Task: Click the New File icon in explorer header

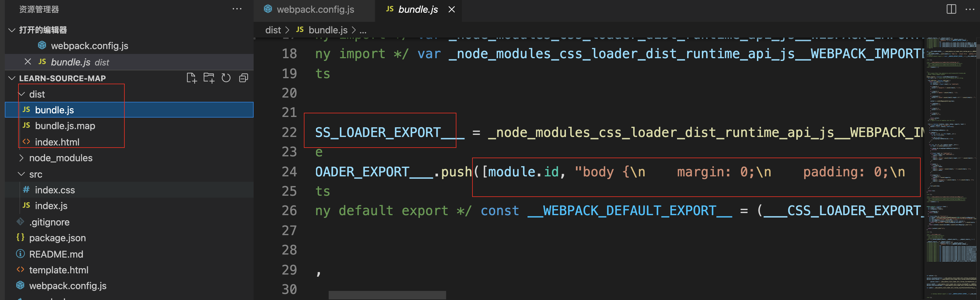Action: (191, 78)
